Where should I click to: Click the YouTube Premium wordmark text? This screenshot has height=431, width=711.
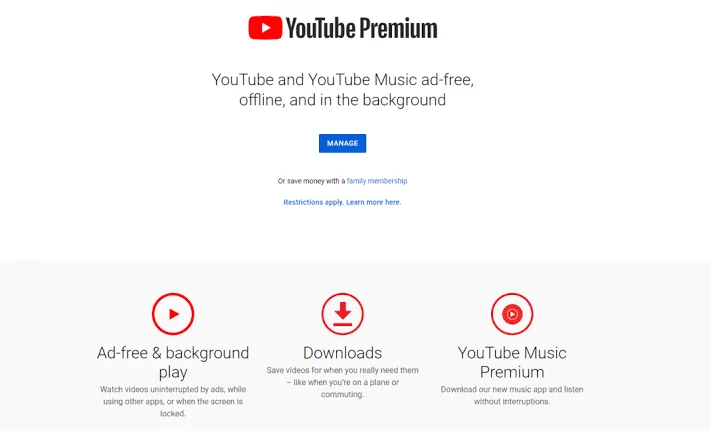coord(361,28)
